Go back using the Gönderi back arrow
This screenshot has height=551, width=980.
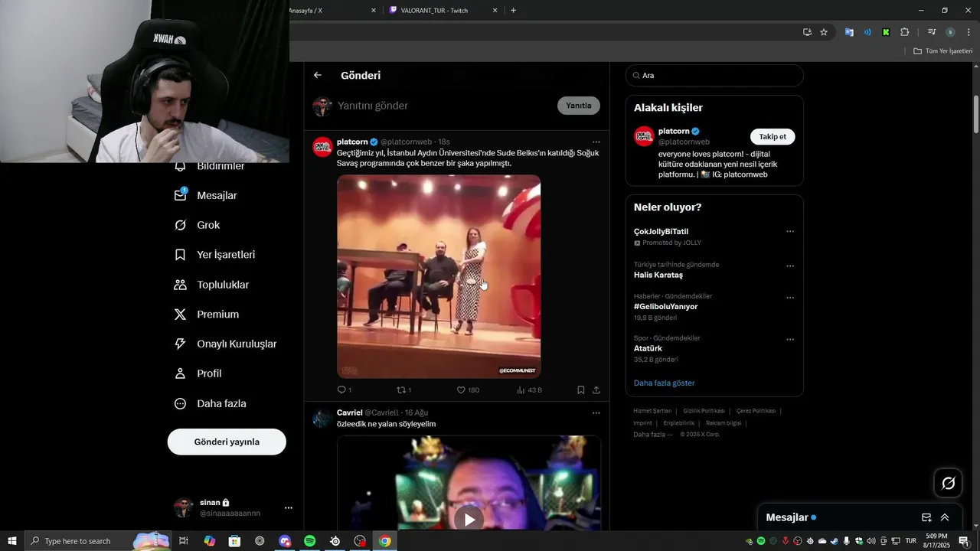coord(318,75)
